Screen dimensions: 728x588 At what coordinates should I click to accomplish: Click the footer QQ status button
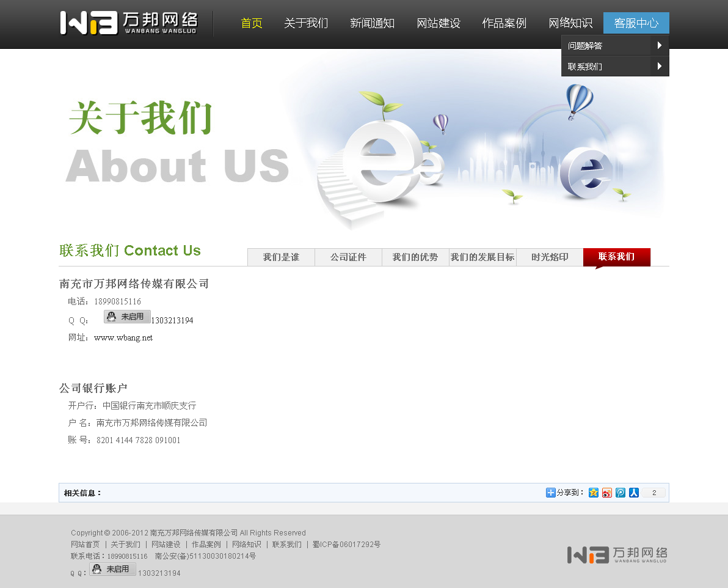[x=112, y=570]
